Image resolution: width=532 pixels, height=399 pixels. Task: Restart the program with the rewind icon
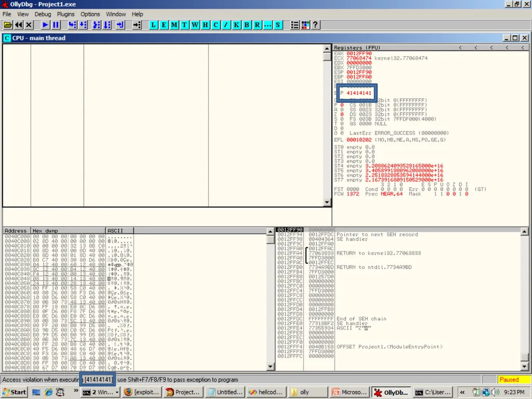click(x=18, y=25)
